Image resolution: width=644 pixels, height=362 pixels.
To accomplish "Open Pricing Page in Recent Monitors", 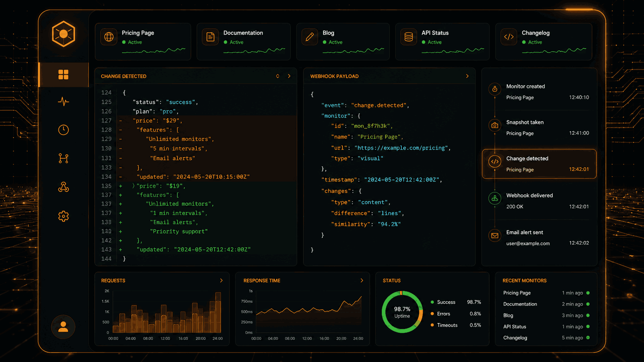I will pyautogui.click(x=546, y=293).
